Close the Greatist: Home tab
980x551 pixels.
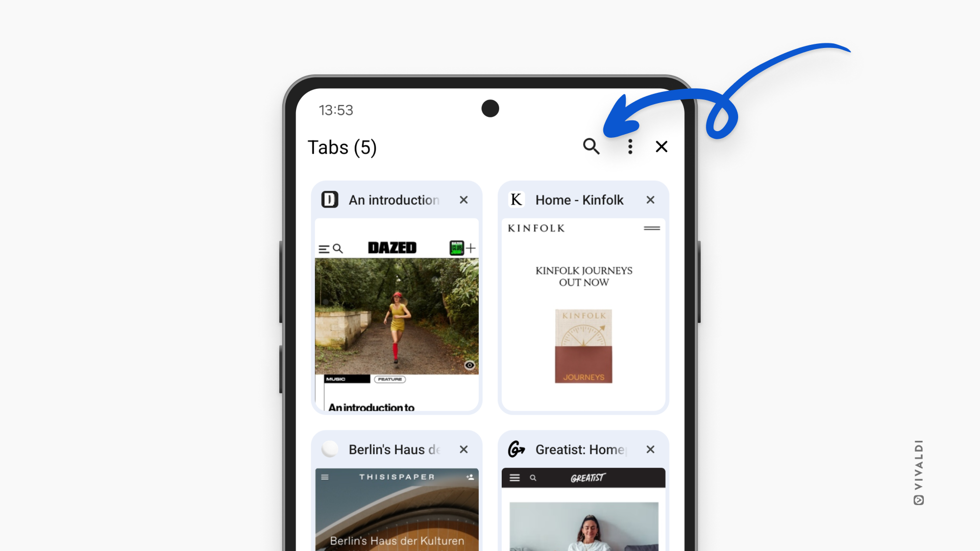pyautogui.click(x=650, y=449)
